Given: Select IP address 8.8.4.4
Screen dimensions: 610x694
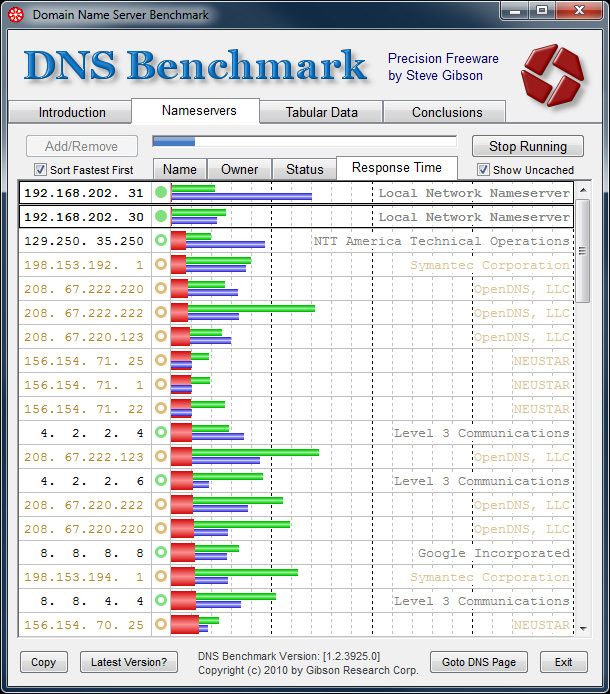Looking at the screenshot, I should pos(92,601).
